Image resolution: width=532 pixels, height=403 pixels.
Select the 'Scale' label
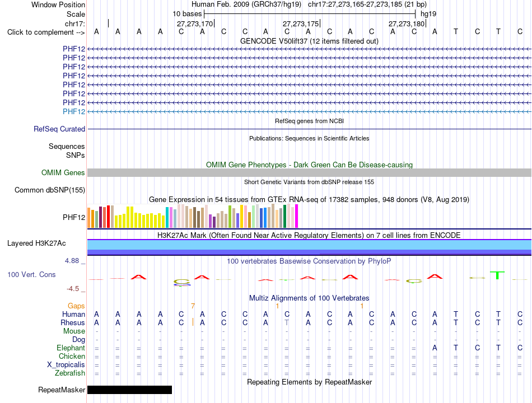[x=76, y=14]
